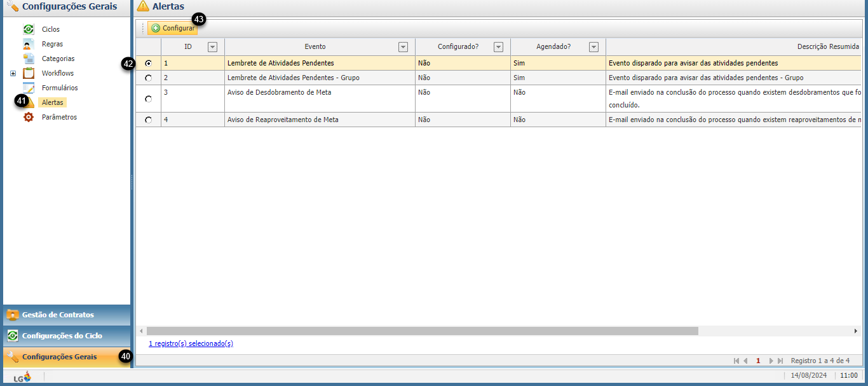Screen dimensions: 868x386
Task: Sort by the Evento column header
Action: tap(315, 46)
